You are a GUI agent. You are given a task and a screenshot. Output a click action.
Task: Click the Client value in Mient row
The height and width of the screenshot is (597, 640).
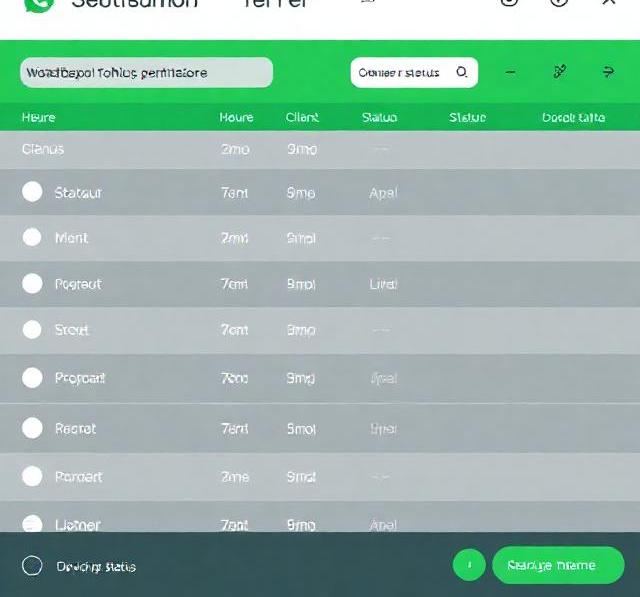(301, 238)
